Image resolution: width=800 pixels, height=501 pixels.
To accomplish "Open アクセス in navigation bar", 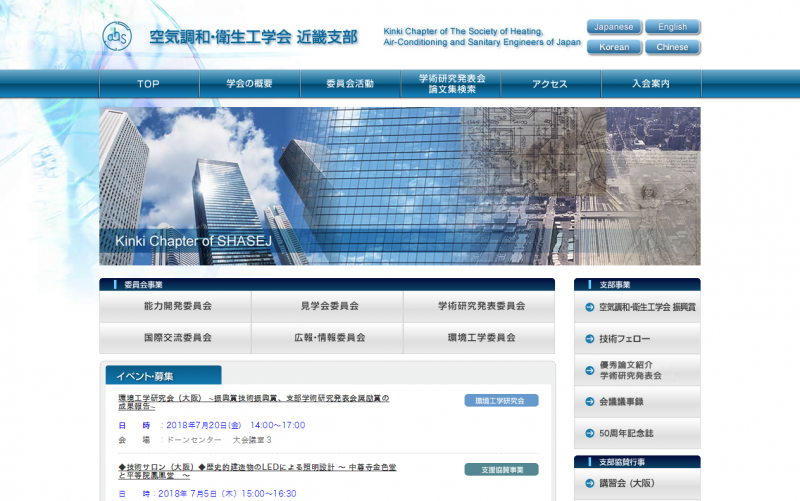I will coord(550,84).
